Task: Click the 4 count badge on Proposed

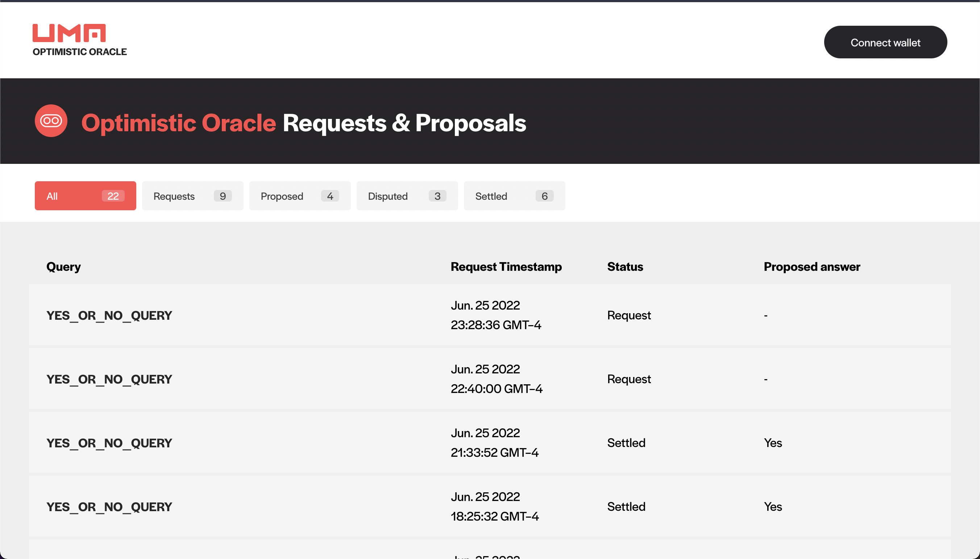Action: 330,196
